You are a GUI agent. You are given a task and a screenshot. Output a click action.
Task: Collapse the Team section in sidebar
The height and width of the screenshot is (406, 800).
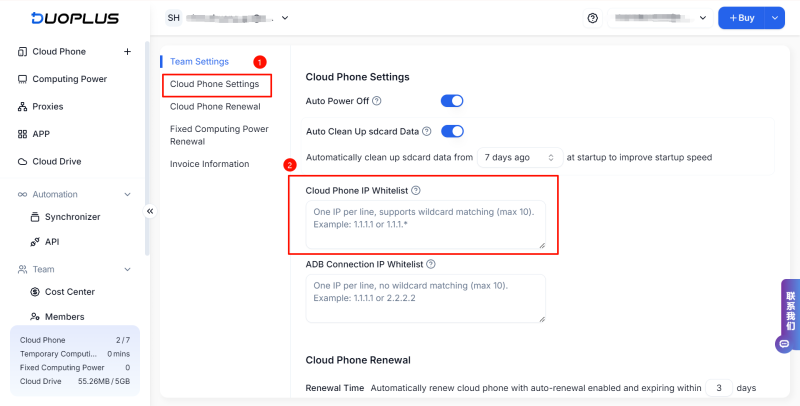tap(127, 269)
